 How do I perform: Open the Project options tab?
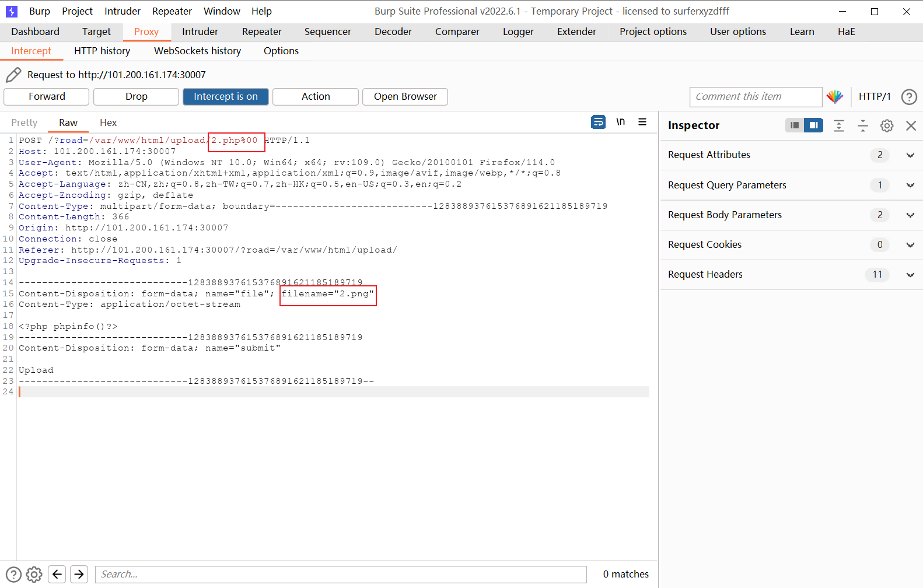[x=653, y=32]
